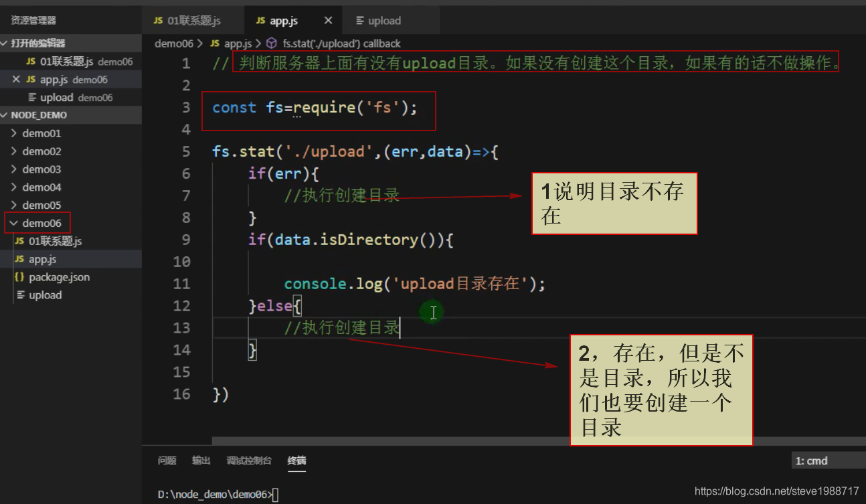This screenshot has height=504, width=866.
Task: Close app.js from open editors list
Action: (16, 79)
